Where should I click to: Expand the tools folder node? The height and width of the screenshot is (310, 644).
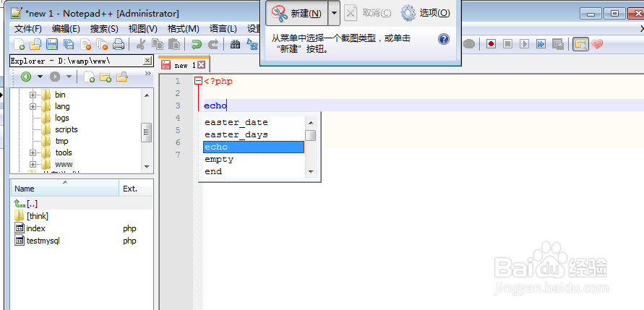(33, 152)
